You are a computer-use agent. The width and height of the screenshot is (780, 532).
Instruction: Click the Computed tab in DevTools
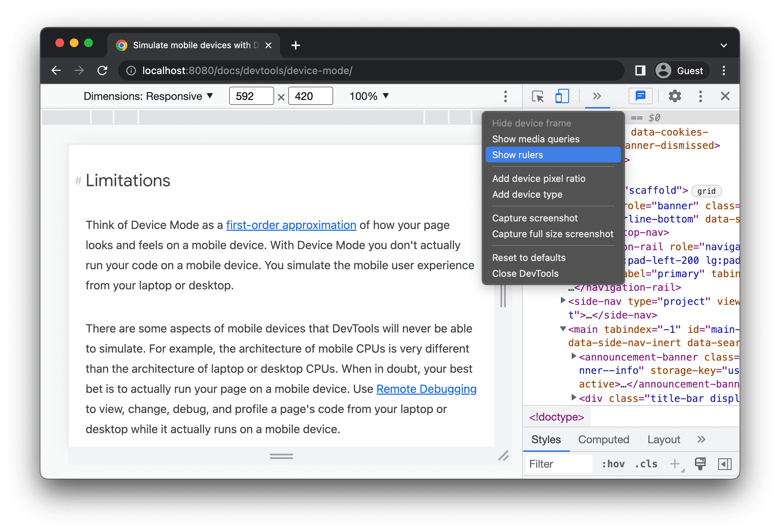pyautogui.click(x=604, y=439)
